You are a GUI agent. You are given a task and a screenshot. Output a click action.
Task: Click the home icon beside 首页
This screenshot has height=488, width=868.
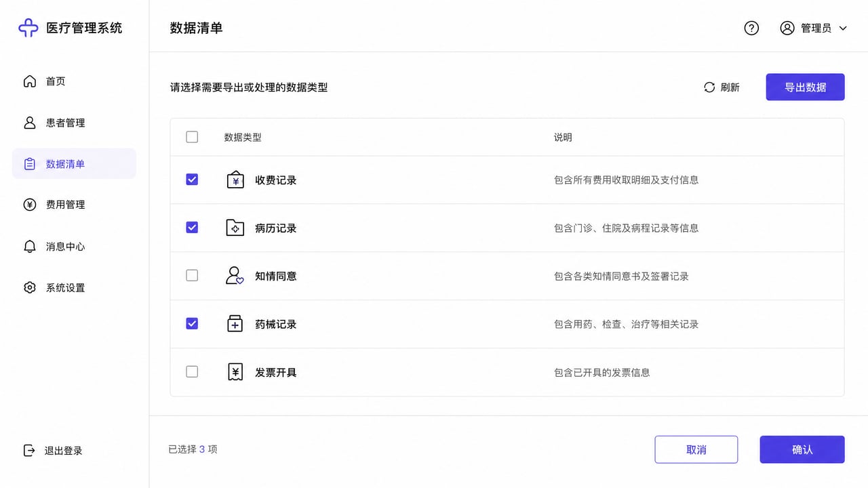[x=30, y=81]
